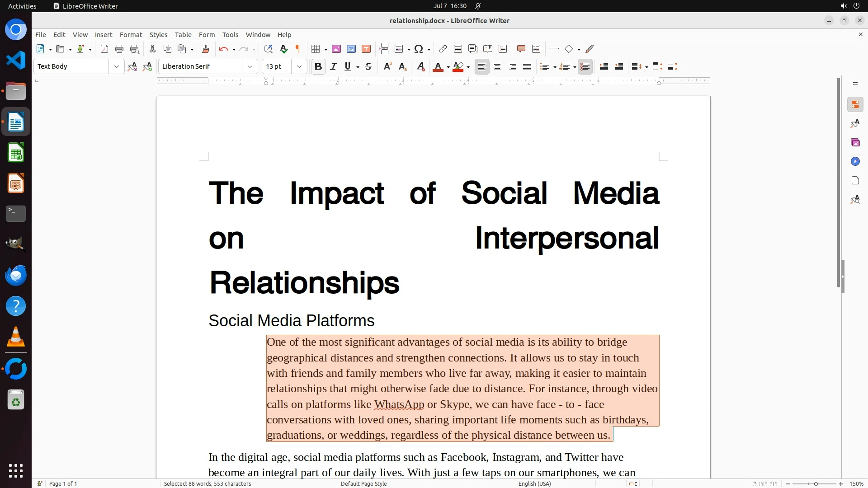This screenshot has height=488, width=868.
Task: Click the zoom slider in status bar
Action: 815,483
